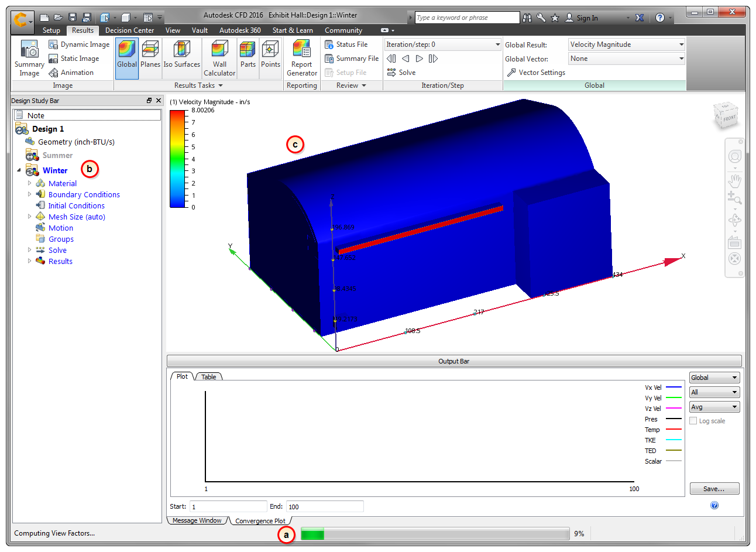Click the ViewCube in the viewport

pos(726,116)
